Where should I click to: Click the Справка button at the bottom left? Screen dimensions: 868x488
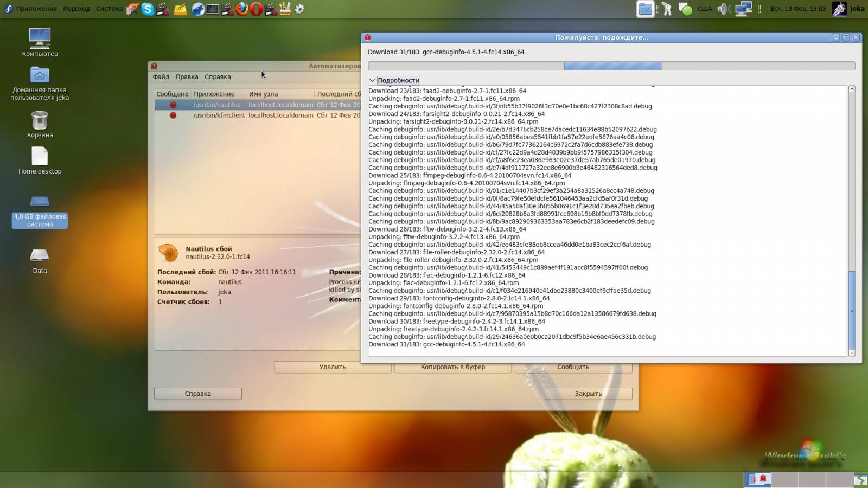pyautogui.click(x=198, y=394)
